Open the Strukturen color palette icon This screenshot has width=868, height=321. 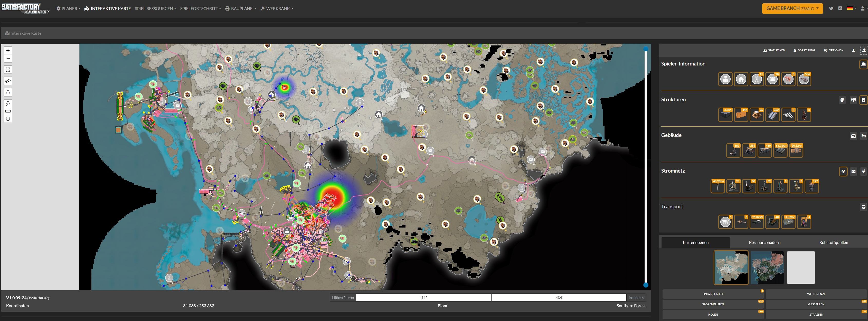842,100
